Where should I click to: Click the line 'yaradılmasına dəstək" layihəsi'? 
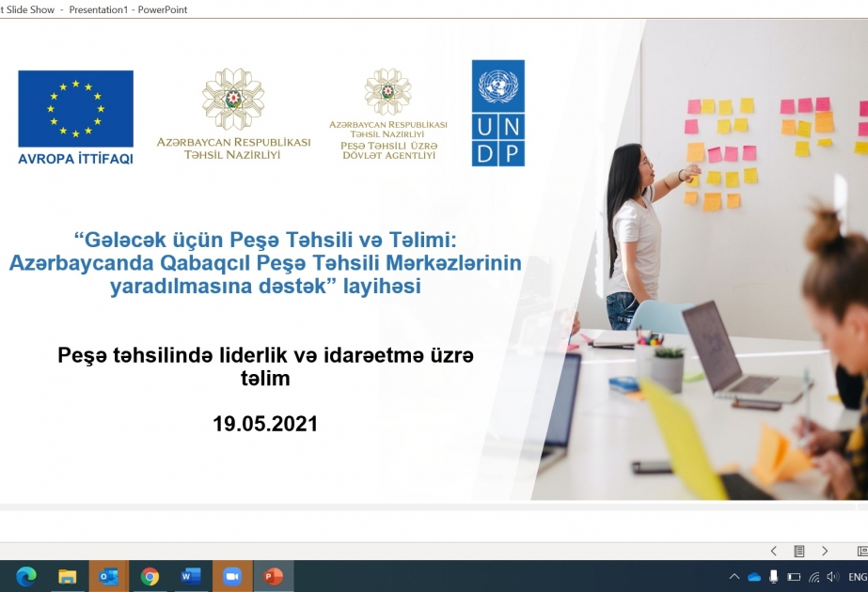pos(265,286)
